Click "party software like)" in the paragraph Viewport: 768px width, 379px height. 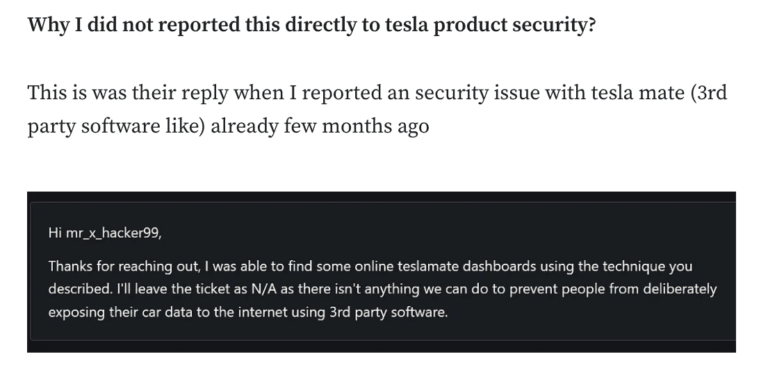point(116,126)
